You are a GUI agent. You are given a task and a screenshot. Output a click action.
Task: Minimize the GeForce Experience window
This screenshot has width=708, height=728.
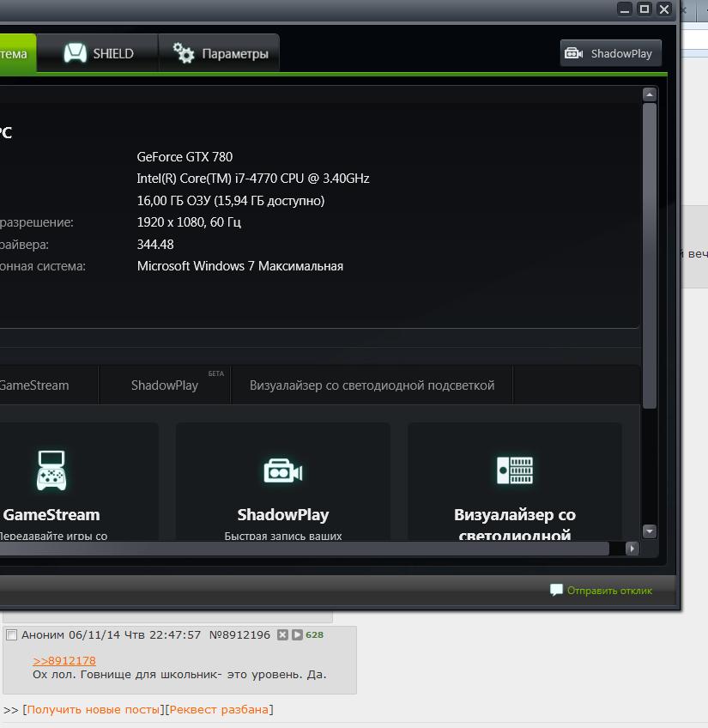coord(625,9)
